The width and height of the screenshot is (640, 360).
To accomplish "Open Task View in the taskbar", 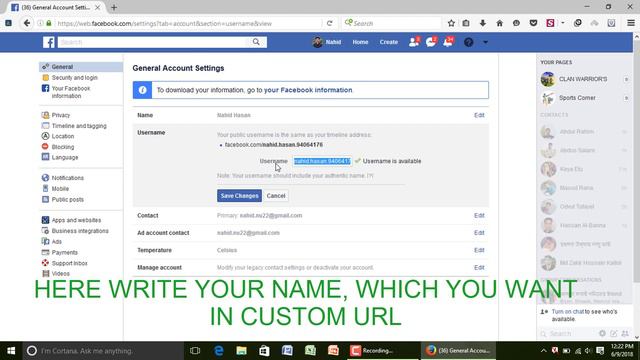I will click(195, 351).
